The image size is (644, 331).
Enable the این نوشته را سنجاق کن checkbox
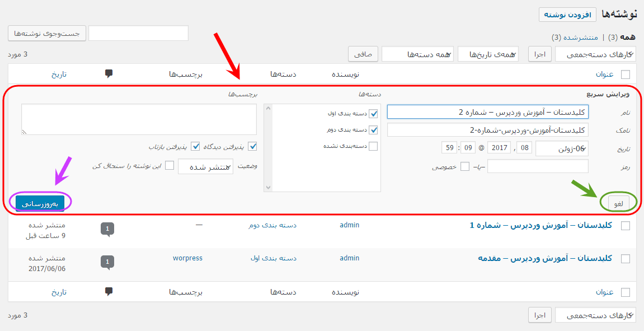pyautogui.click(x=169, y=166)
